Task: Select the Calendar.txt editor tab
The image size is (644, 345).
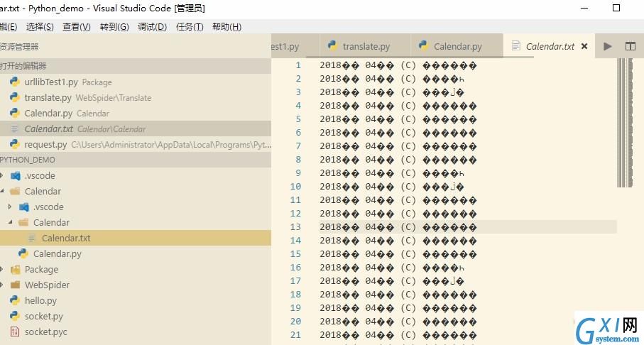Action: click(x=549, y=46)
